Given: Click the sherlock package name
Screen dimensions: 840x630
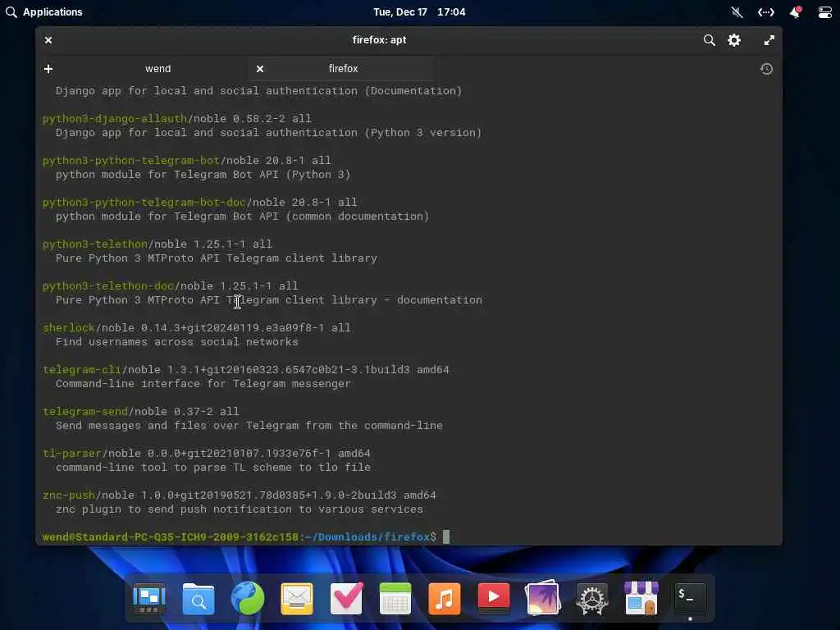Looking at the screenshot, I should [69, 327].
